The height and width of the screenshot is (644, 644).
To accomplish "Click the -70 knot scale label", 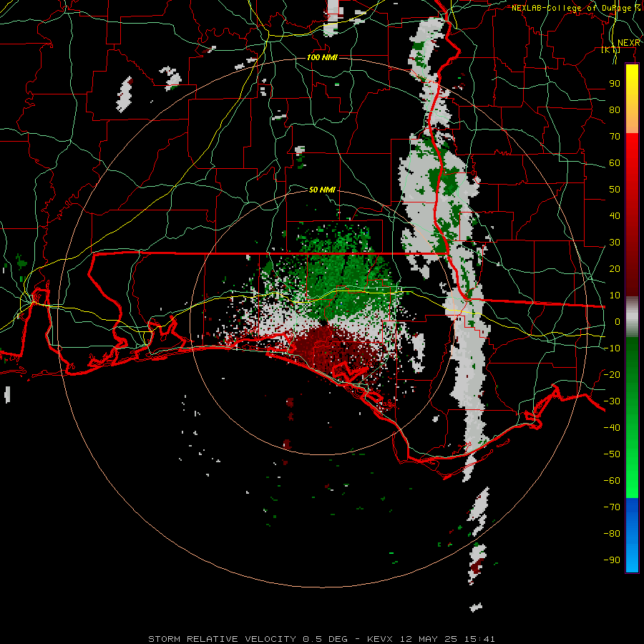I will [612, 507].
